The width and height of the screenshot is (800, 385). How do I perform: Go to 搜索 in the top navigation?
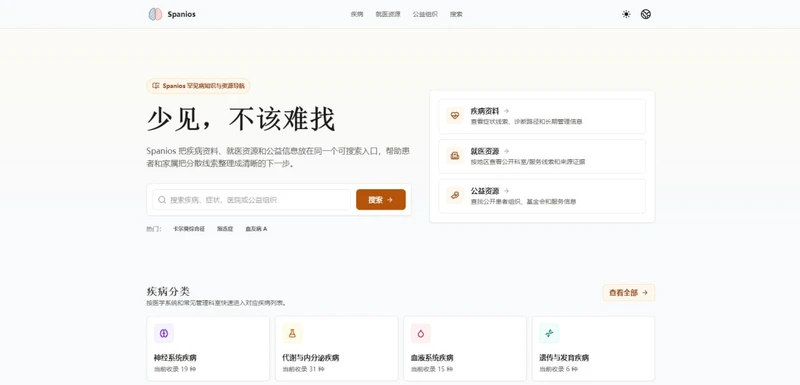[456, 14]
